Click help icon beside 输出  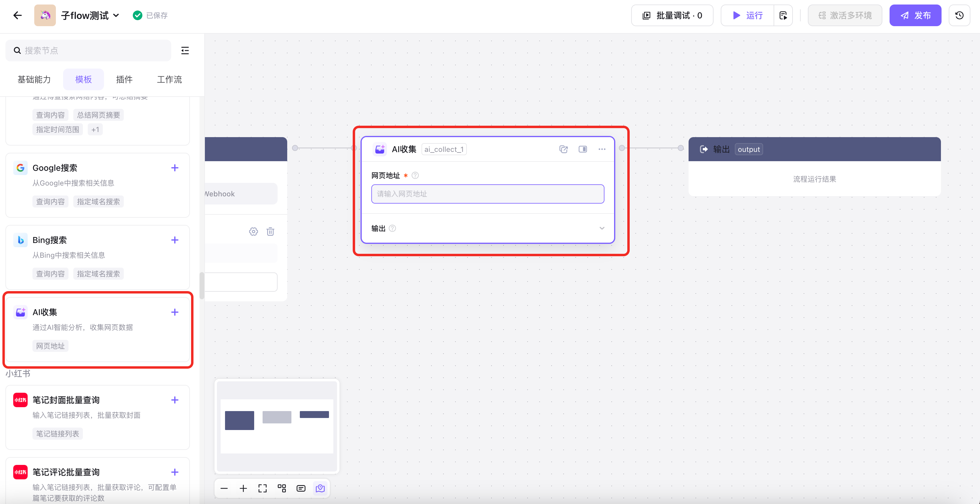(392, 228)
